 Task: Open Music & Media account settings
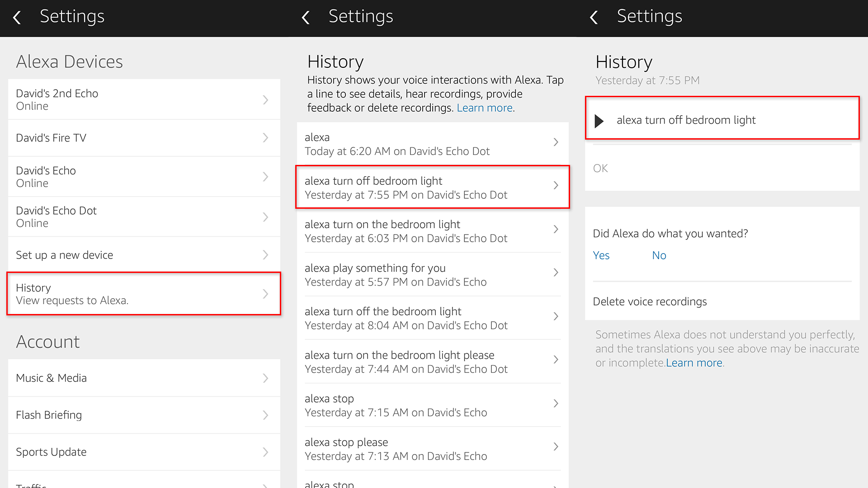(144, 378)
